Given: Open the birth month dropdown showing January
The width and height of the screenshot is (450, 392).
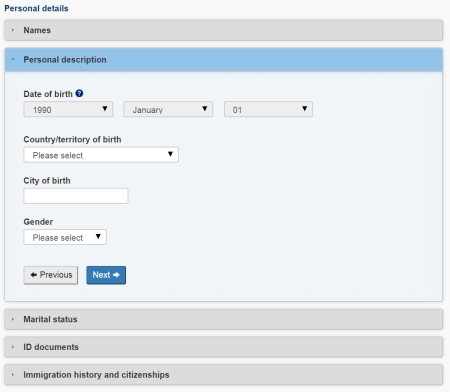Looking at the screenshot, I should point(168,109).
